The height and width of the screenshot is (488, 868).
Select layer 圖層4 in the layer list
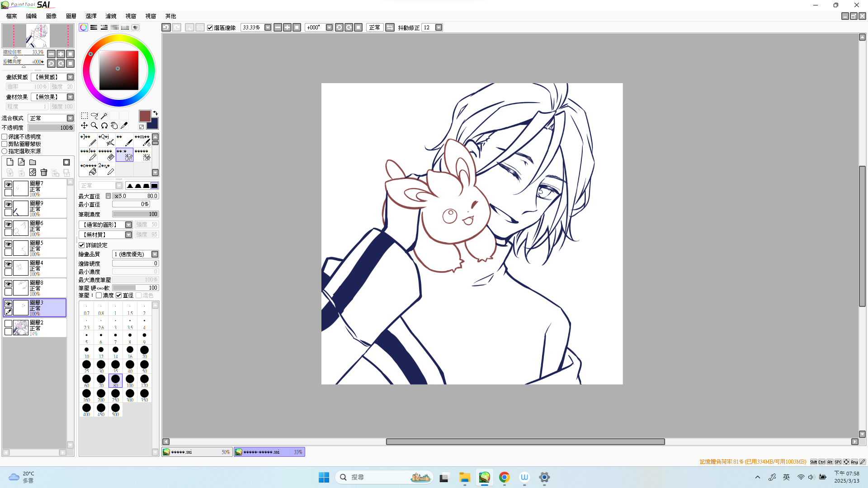(x=35, y=268)
